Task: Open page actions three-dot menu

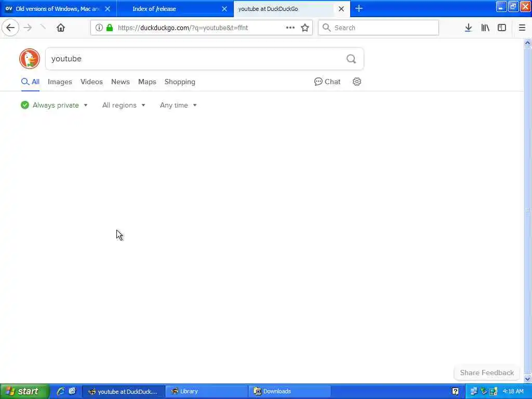Action: click(x=290, y=28)
